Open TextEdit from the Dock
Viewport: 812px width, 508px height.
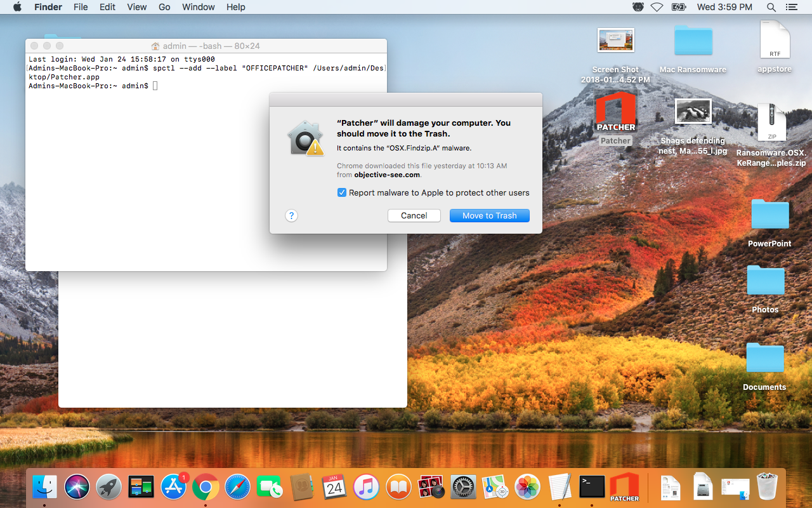click(x=560, y=487)
